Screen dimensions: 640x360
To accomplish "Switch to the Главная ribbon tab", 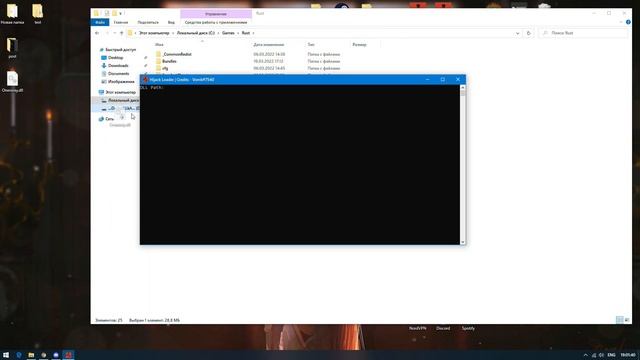I will pos(121,22).
